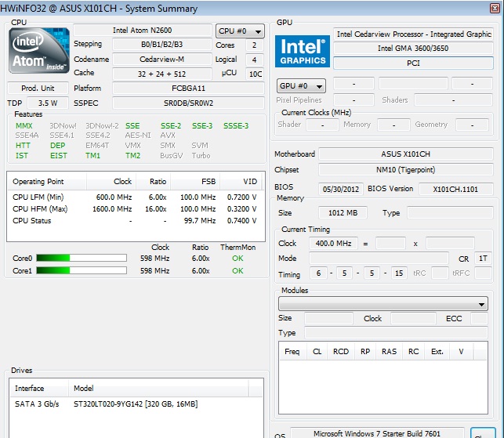504x438 pixels.
Task: Click the Logical count field showing 4
Action: 254,60
